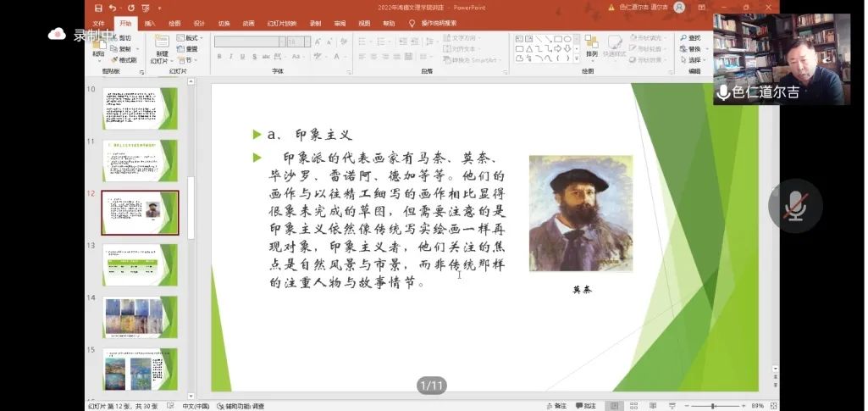Open the 选择 (Select) dropdown
This screenshot has width=868, height=411.
693,60
